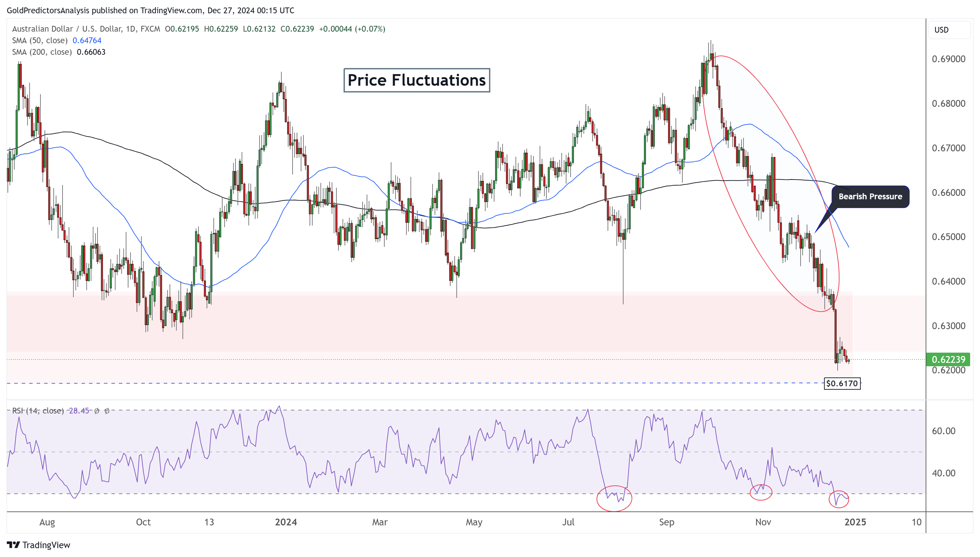Click the SMA 50 value 0.64764
Screen dimensions: 980x557
(x=87, y=40)
